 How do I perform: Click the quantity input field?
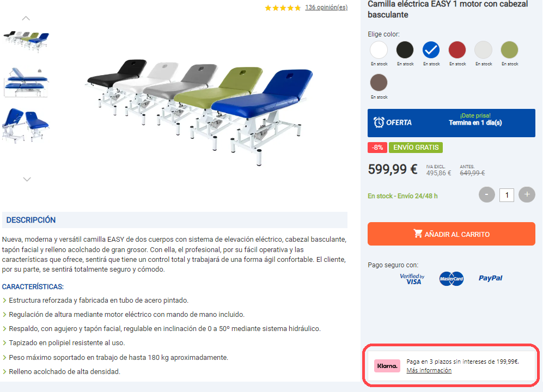point(507,195)
